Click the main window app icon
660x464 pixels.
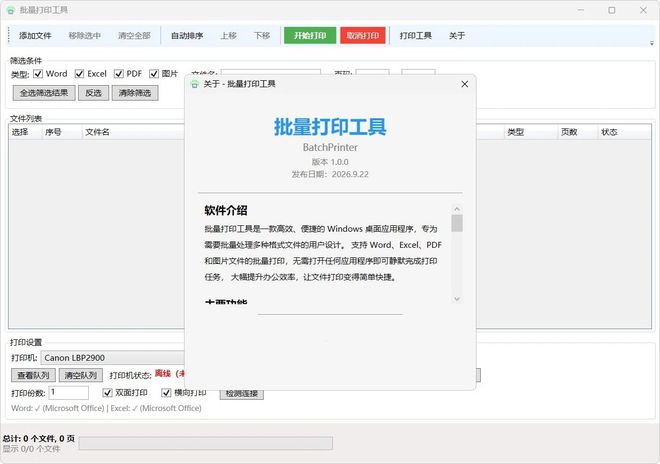pyautogui.click(x=11, y=10)
